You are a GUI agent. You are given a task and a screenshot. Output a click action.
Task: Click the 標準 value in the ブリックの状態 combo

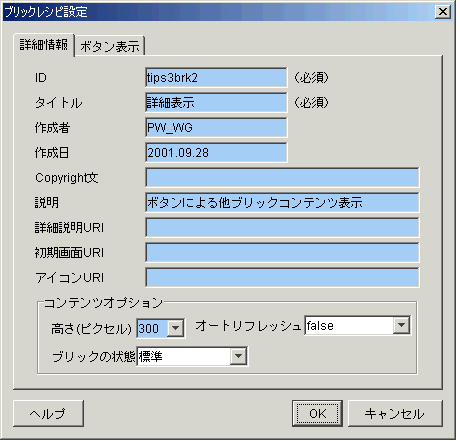[183, 357]
